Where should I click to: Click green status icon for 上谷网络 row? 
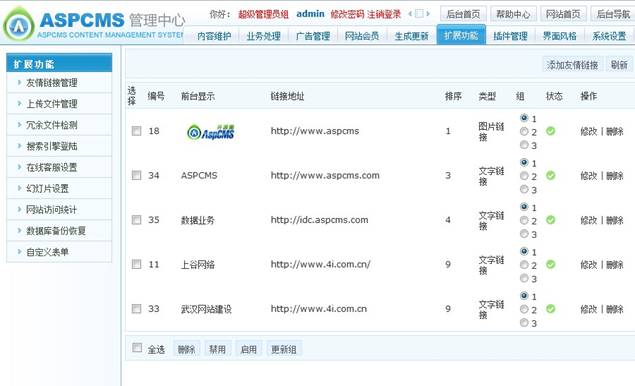click(550, 264)
